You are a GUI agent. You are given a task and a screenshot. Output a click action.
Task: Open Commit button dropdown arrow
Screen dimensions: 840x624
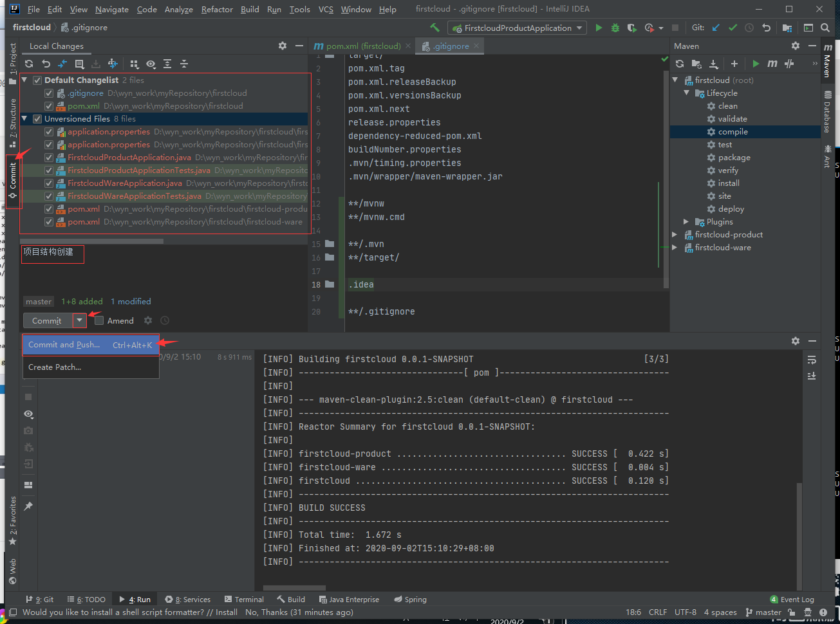tap(79, 320)
